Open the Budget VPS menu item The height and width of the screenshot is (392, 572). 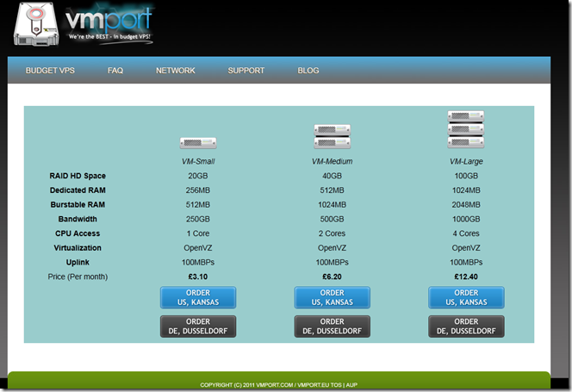click(x=50, y=71)
